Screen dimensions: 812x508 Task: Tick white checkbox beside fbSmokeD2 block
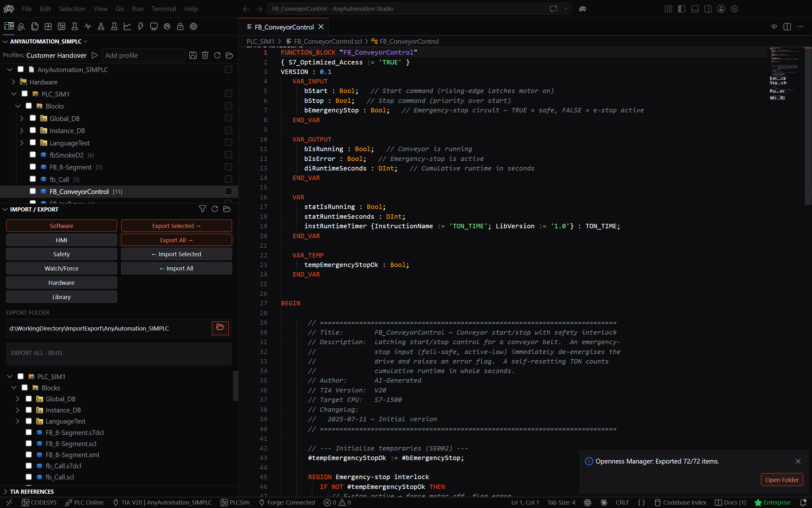click(33, 155)
